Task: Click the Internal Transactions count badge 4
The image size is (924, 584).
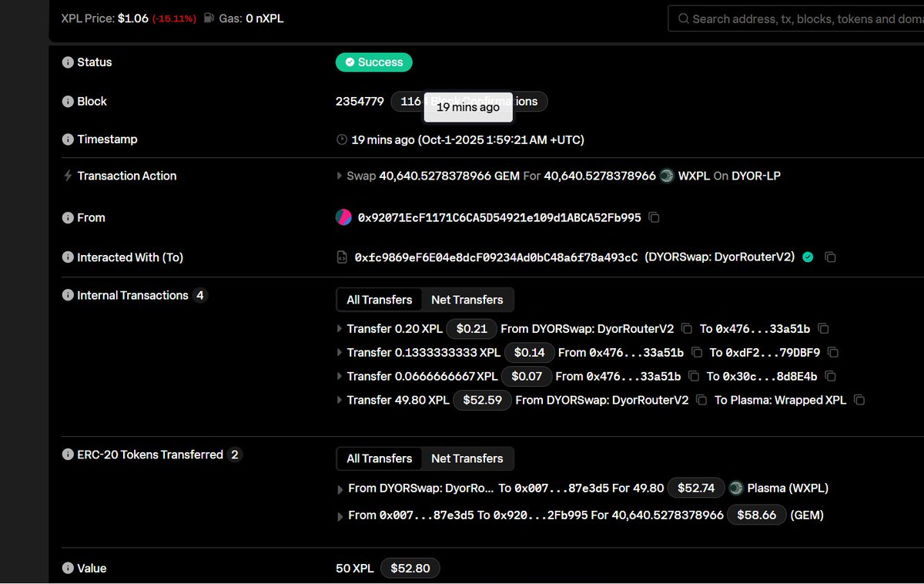Action: [x=200, y=295]
